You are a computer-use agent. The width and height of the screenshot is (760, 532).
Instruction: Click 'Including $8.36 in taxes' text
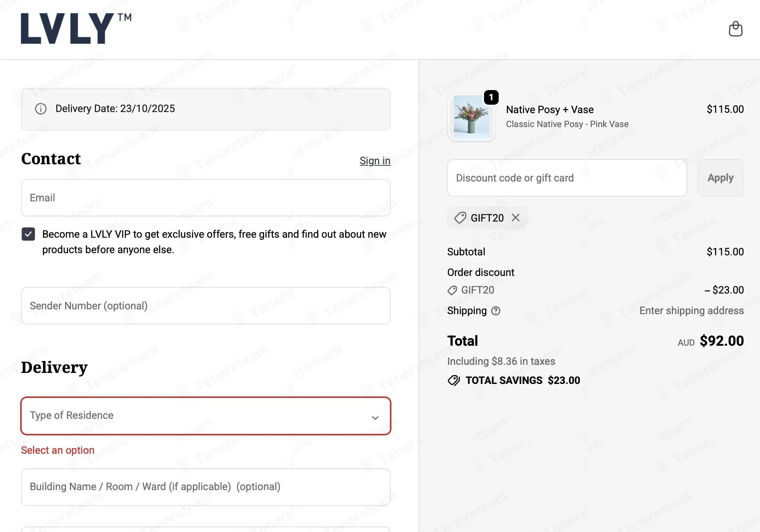click(x=501, y=362)
